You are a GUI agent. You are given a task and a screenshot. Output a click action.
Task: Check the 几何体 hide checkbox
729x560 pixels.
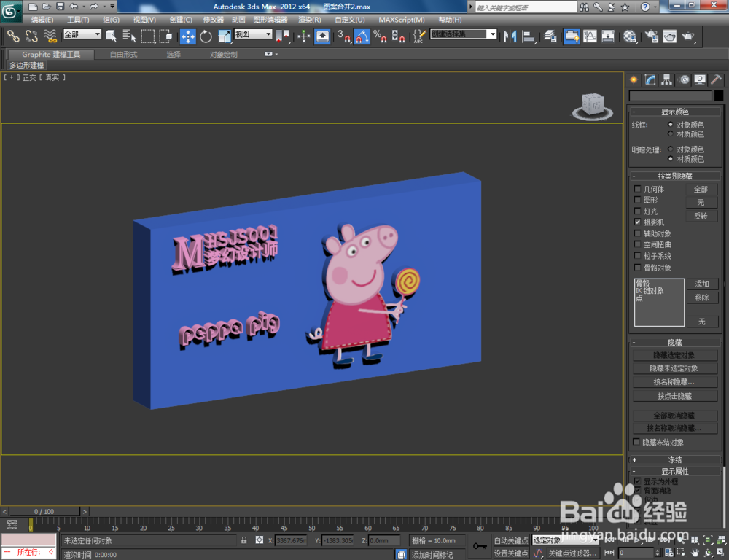pos(637,188)
